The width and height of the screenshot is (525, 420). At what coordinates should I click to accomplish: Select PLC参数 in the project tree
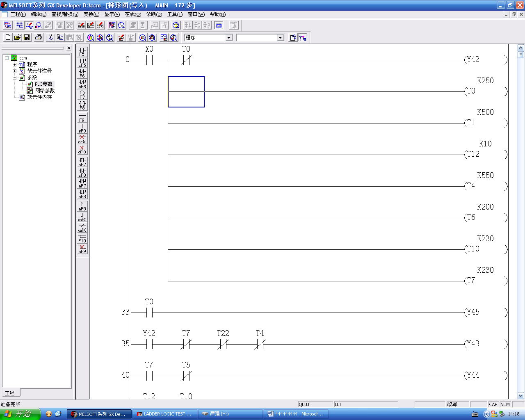tap(43, 84)
